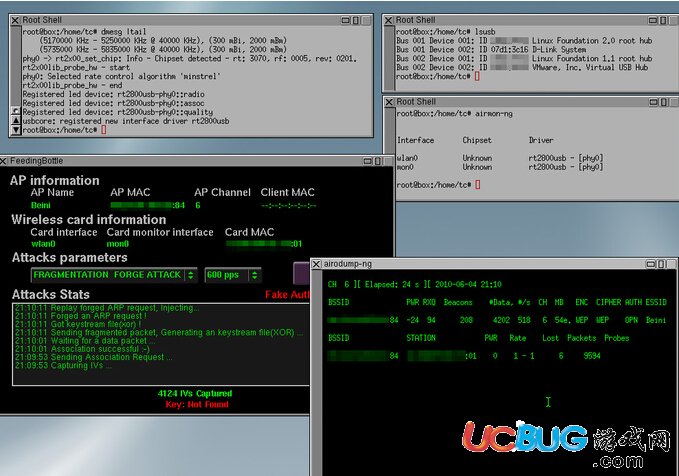Click the 'Chipset detected' line in dmesg output
This screenshot has height=476, width=679.
pyautogui.click(x=190, y=58)
